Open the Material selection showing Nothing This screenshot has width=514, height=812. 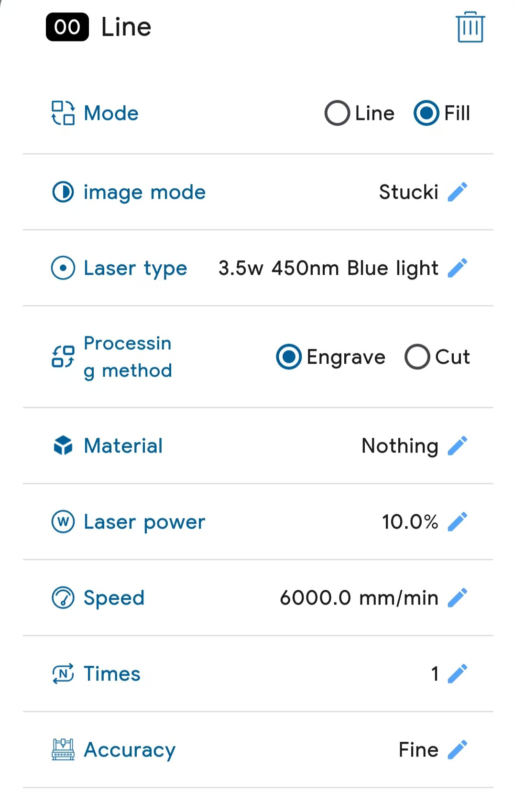coord(400,446)
